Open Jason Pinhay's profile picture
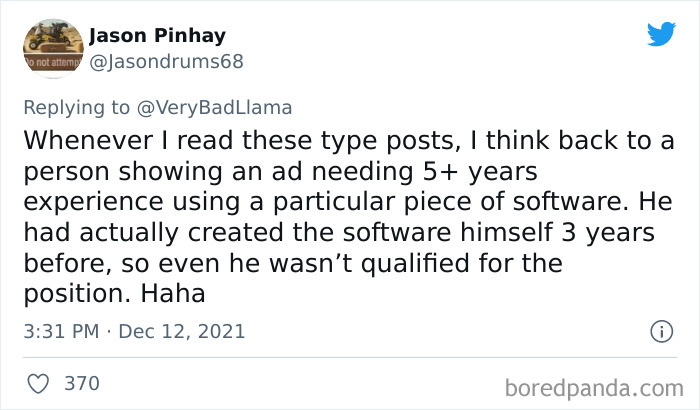The image size is (700, 410). click(52, 46)
